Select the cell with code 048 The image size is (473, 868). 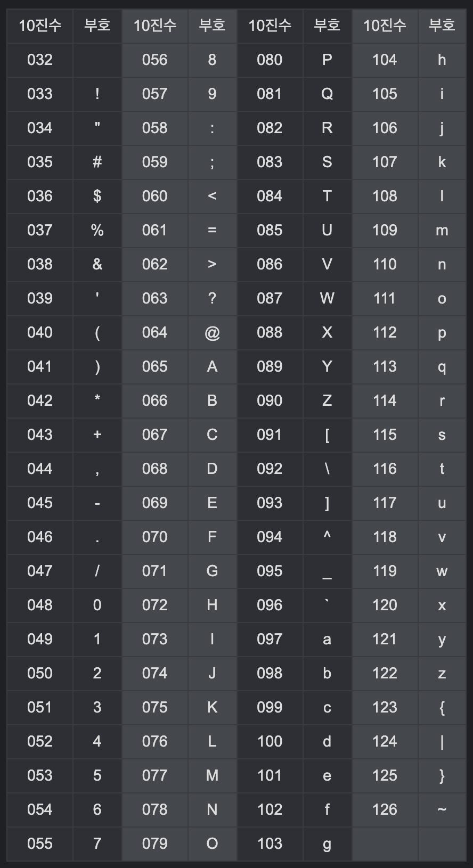click(x=40, y=605)
